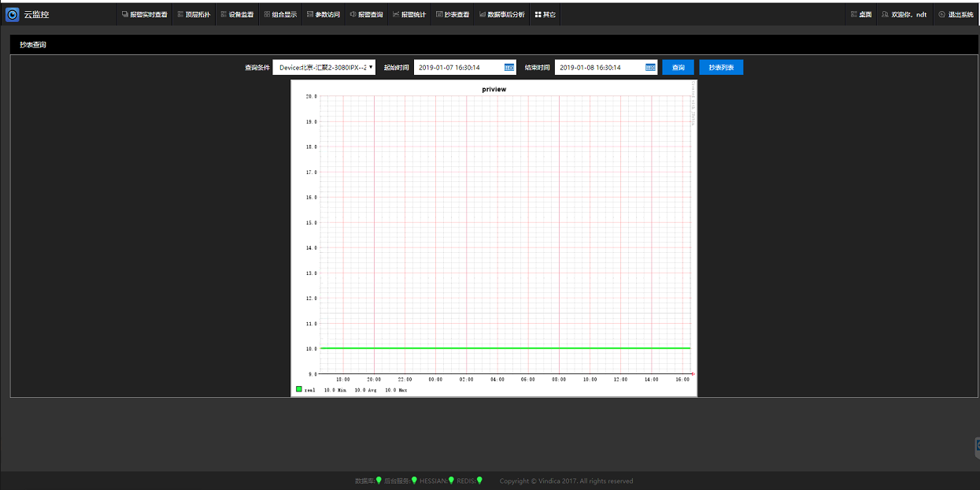Image resolution: width=980 pixels, height=490 pixels.
Task: Click the 起始时间 date input field
Action: 458,68
